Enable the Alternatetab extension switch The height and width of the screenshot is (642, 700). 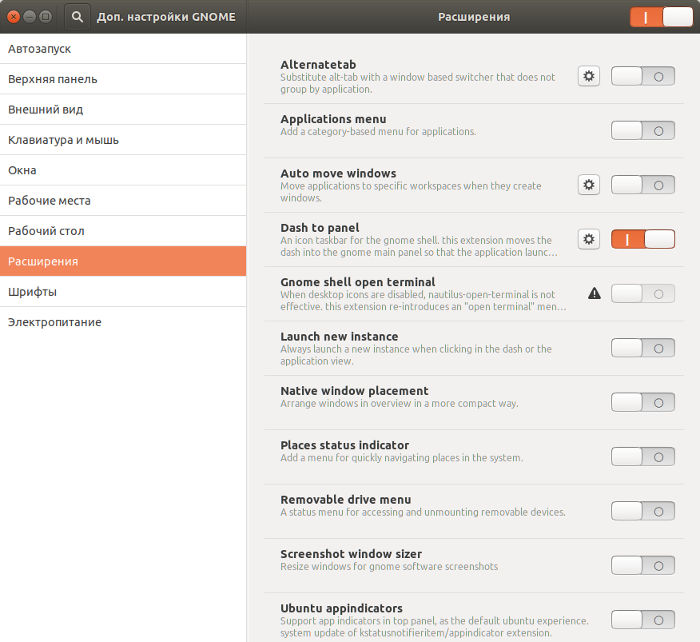642,76
